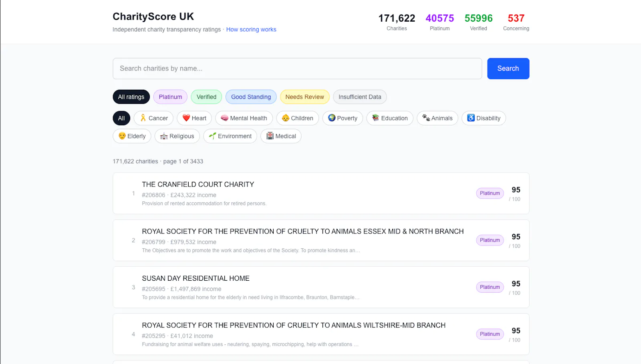Image resolution: width=641 pixels, height=364 pixels.
Task: Click description starting 'To provide a residential home'
Action: 250,298
